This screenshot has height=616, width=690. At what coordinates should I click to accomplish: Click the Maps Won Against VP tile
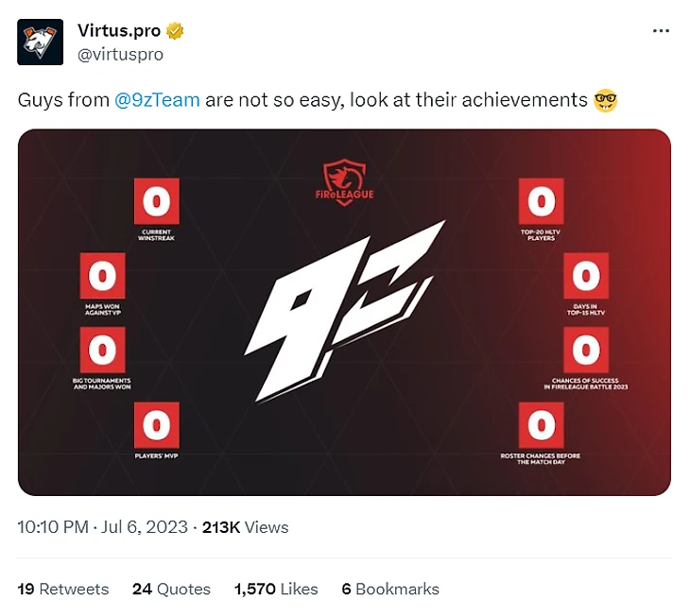pos(101,277)
